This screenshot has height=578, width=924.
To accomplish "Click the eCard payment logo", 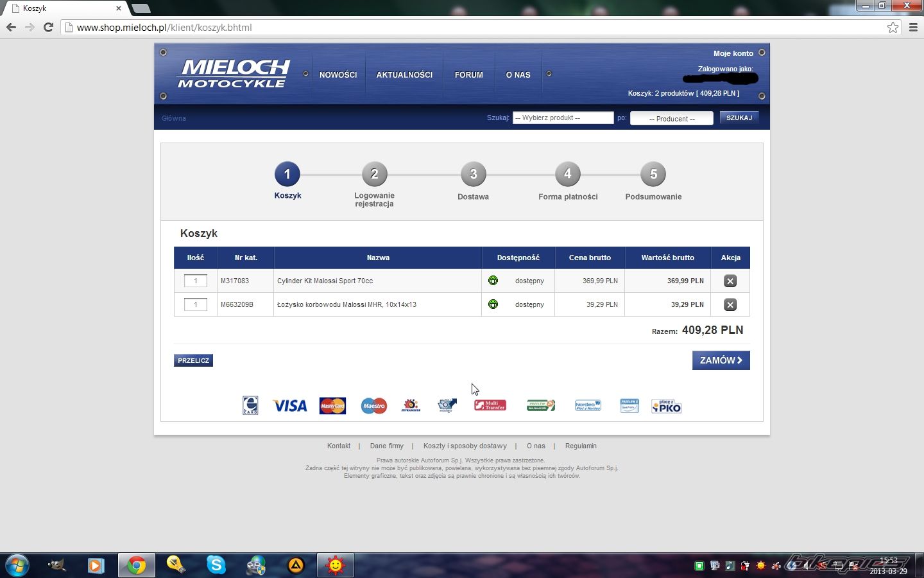I will point(250,405).
